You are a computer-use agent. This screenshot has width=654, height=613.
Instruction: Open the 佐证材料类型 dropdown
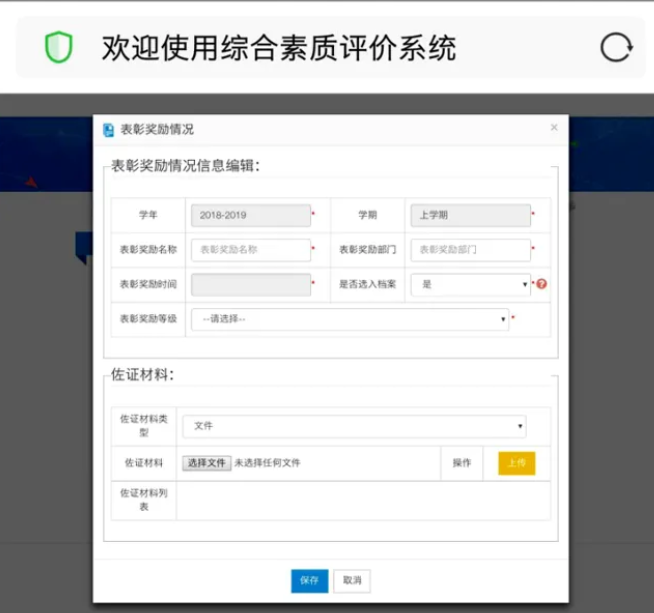(x=354, y=426)
